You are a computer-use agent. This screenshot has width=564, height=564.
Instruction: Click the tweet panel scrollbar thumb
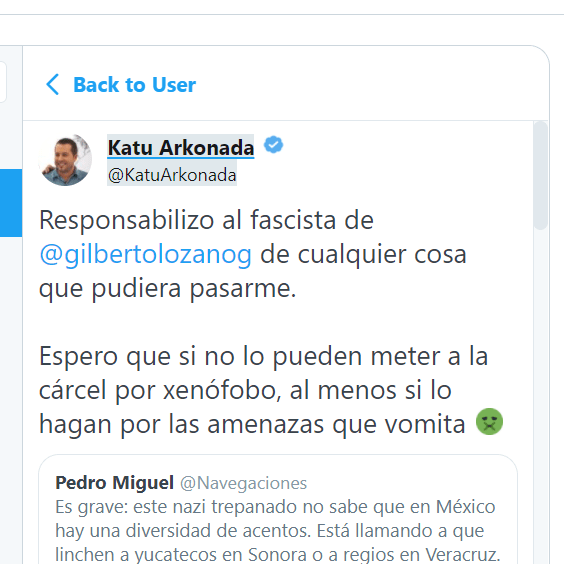pyautogui.click(x=540, y=176)
